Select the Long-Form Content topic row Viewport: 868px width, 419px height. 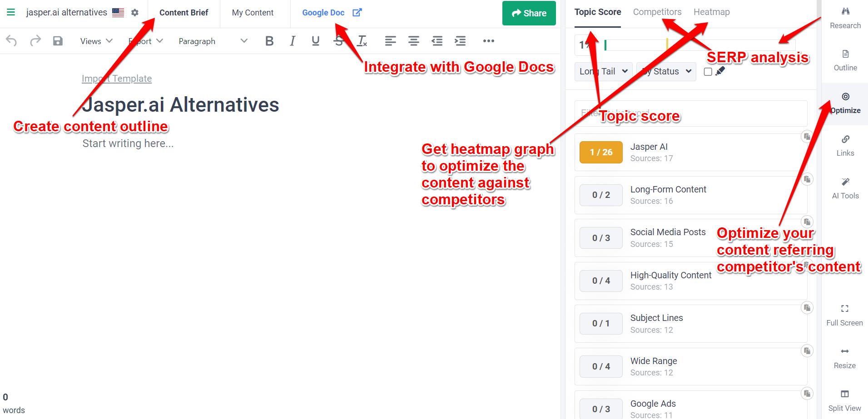[x=691, y=195]
